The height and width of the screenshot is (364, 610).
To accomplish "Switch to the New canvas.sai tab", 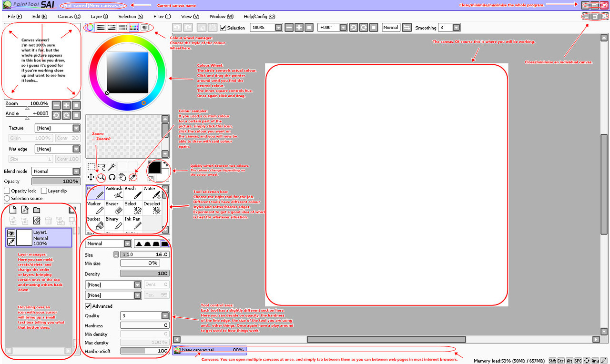I will coord(210,350).
